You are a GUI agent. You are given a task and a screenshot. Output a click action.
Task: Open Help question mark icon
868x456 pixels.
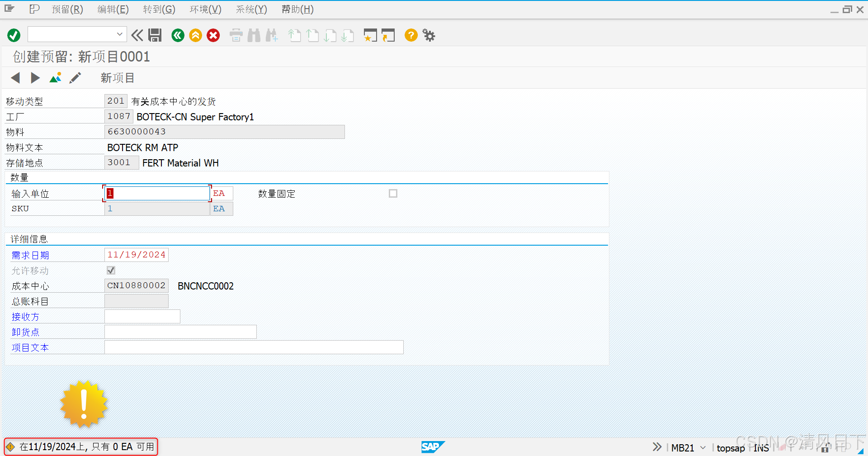pos(411,35)
